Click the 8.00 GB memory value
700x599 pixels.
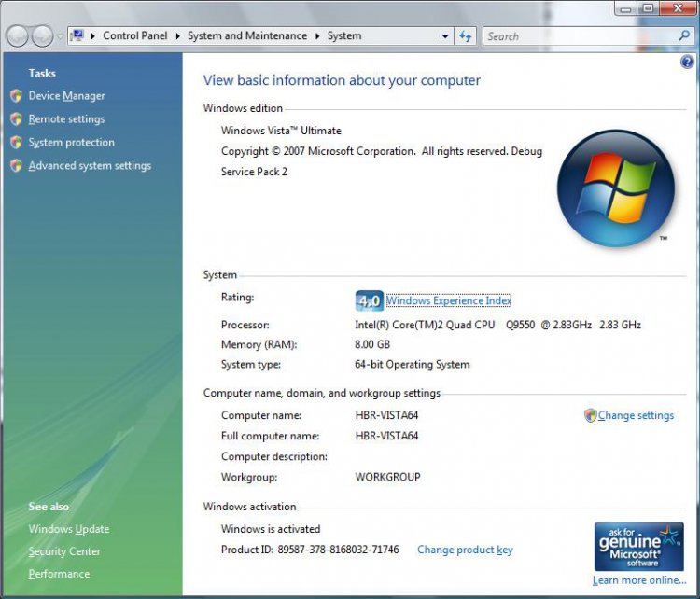[x=372, y=344]
